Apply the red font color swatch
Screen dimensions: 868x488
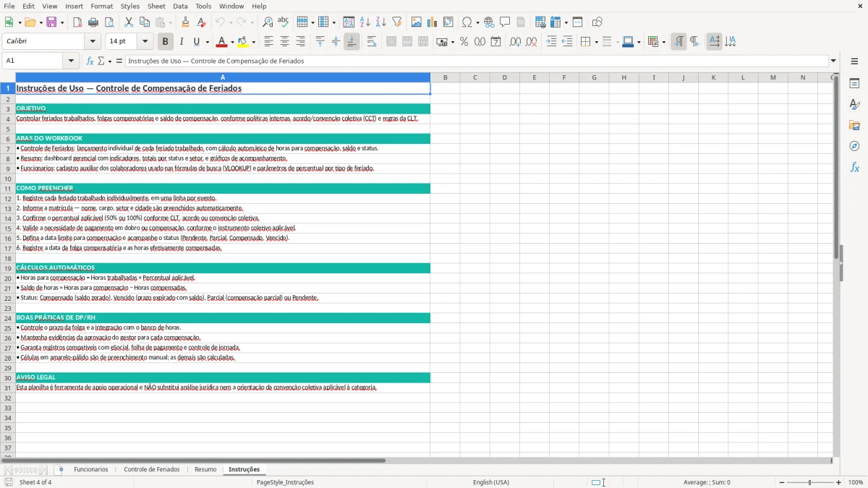[x=222, y=42]
